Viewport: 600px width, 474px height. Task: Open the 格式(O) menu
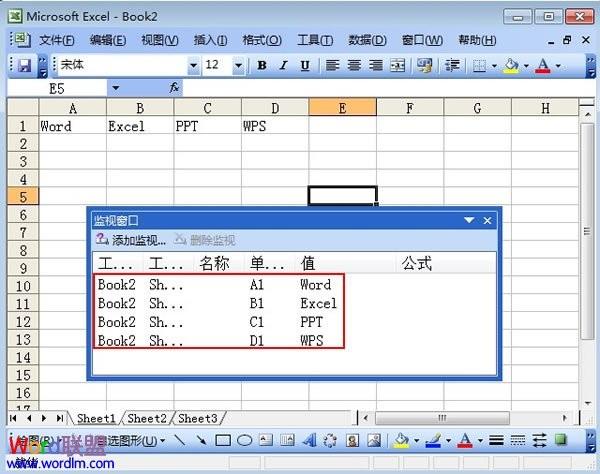pos(262,40)
